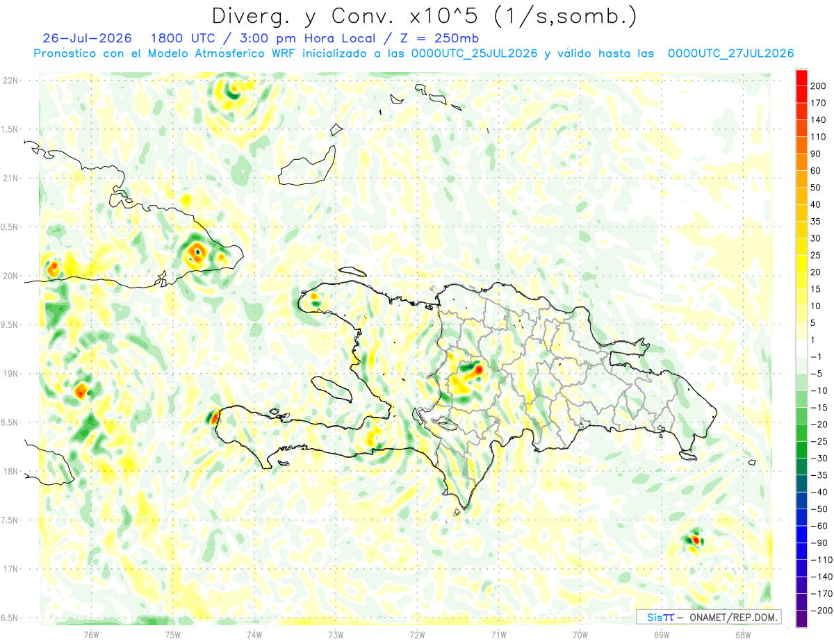Pick the dark red swatch above 200
Viewport: 834px width, 644px height.
click(x=801, y=78)
